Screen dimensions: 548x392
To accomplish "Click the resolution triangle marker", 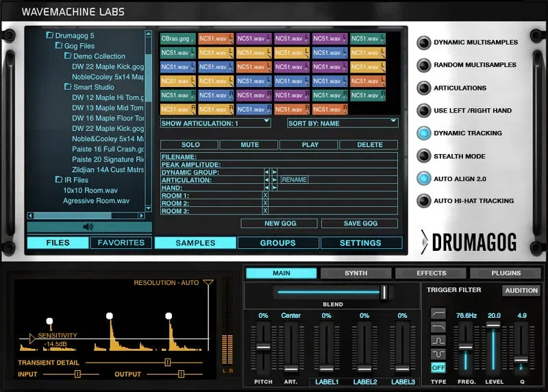I will (x=208, y=282).
